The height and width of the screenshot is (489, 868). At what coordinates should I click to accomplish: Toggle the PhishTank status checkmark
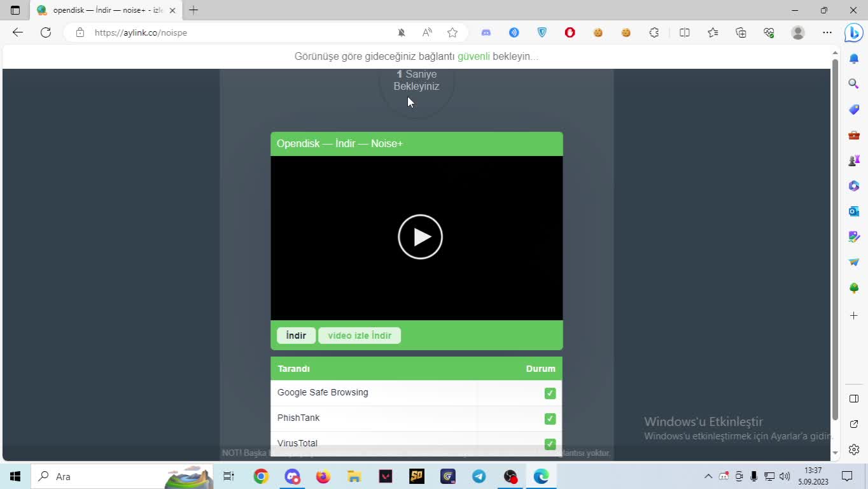point(550,419)
